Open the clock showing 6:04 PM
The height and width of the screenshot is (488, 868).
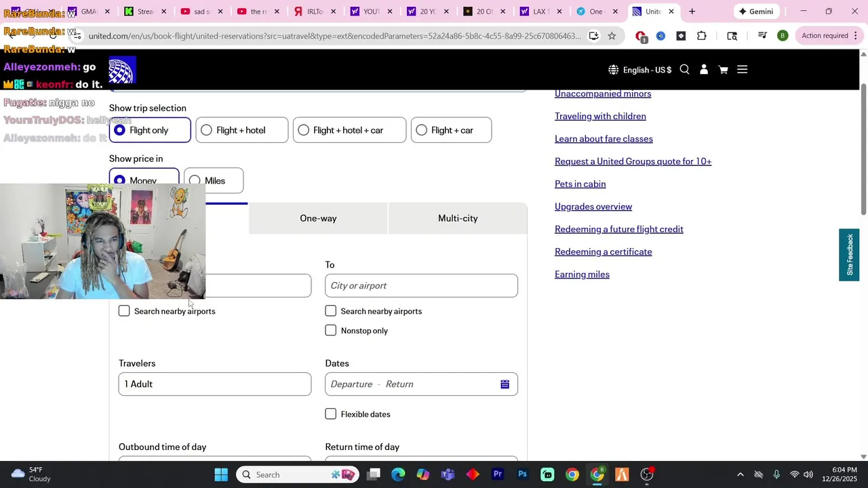click(840, 474)
